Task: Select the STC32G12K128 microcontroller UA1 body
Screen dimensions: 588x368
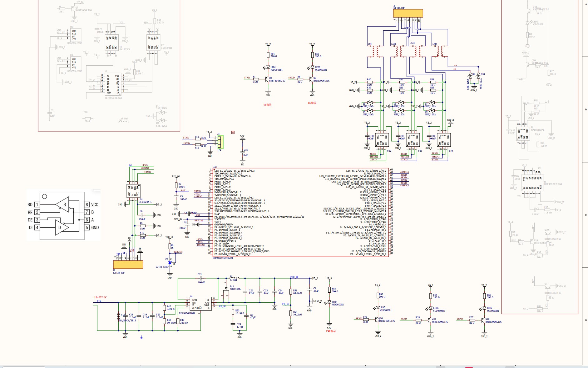Action: (x=300, y=213)
